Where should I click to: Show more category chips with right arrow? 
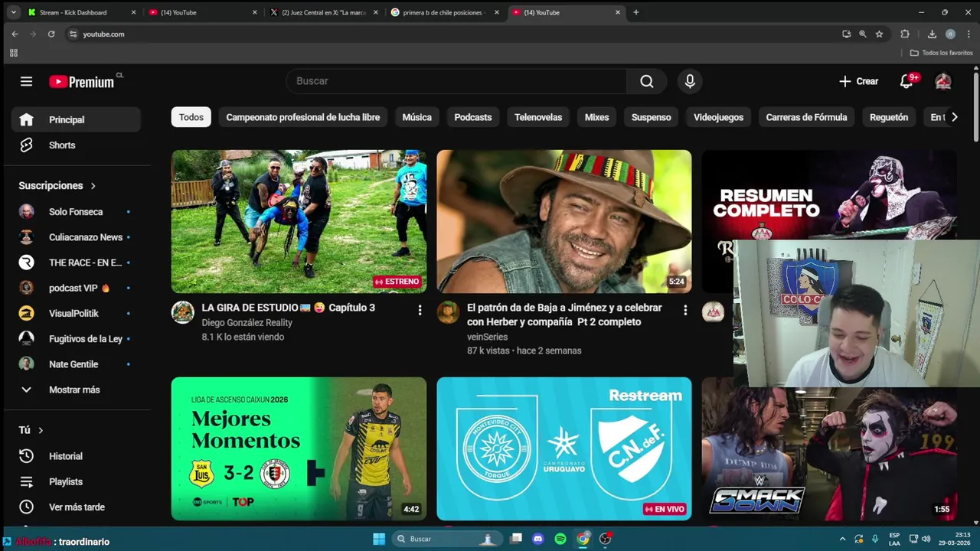(x=954, y=117)
